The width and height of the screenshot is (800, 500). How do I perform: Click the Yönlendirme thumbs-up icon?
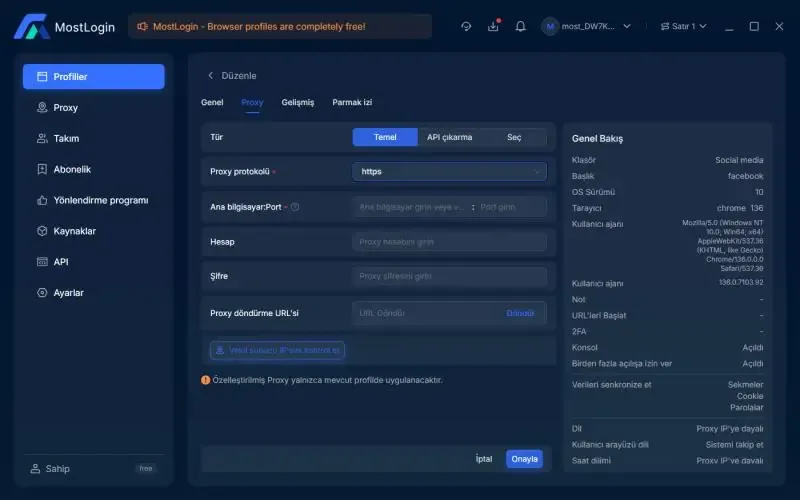pyautogui.click(x=42, y=201)
